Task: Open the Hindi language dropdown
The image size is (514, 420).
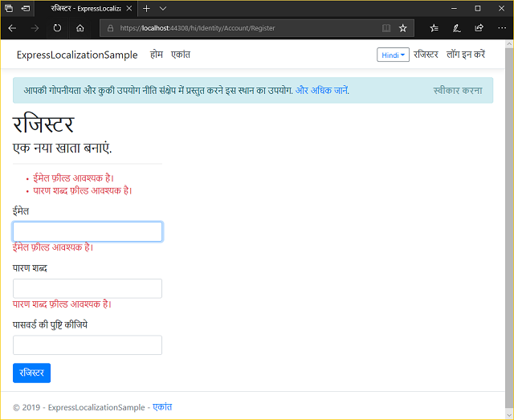Action: tap(393, 55)
